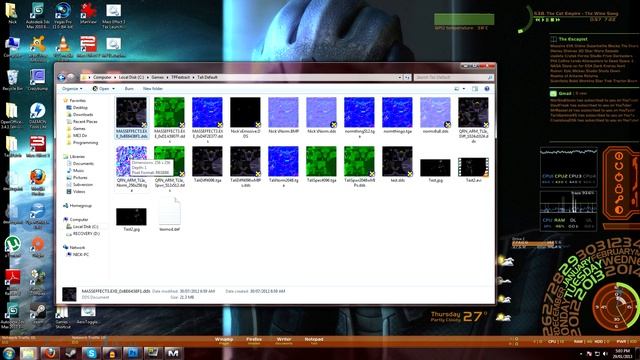
Task: Click Explorer forward navigation arrow
Action: click(71, 77)
